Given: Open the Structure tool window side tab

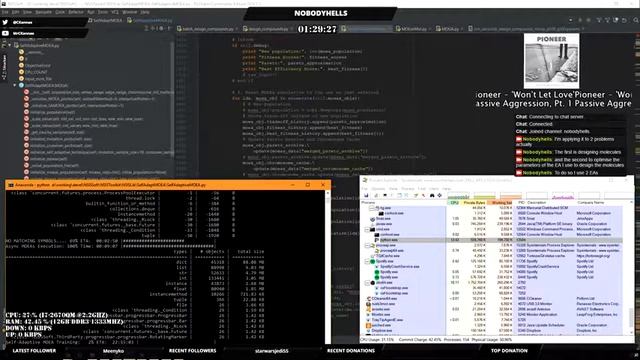Looking at the screenshot, I should (x=4, y=68).
